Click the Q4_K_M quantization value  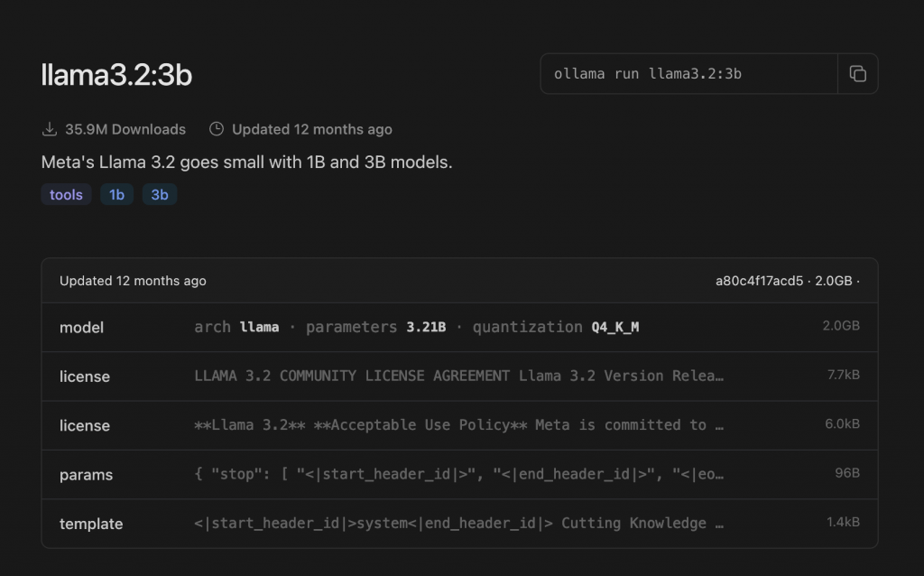pos(615,327)
